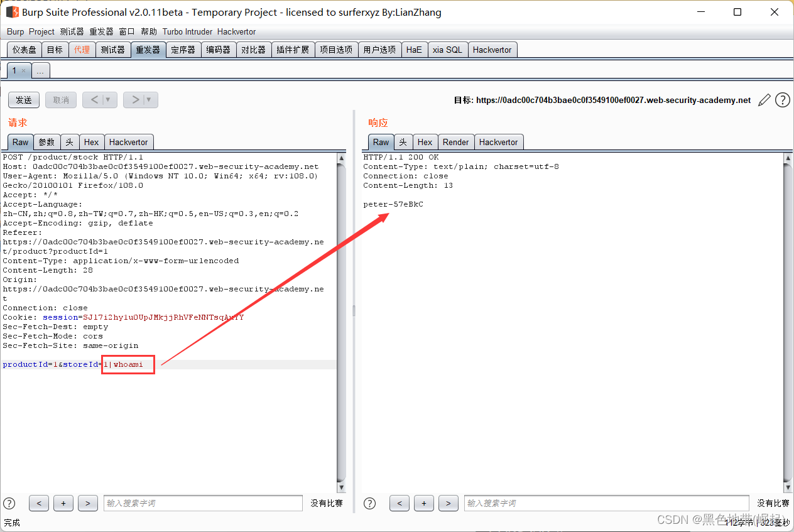Click response search plus options button
794x532 pixels.
click(424, 503)
